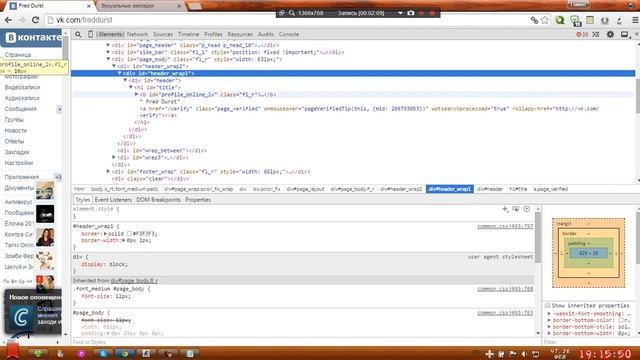Click the DevTools search magnifier icon

click(78, 34)
